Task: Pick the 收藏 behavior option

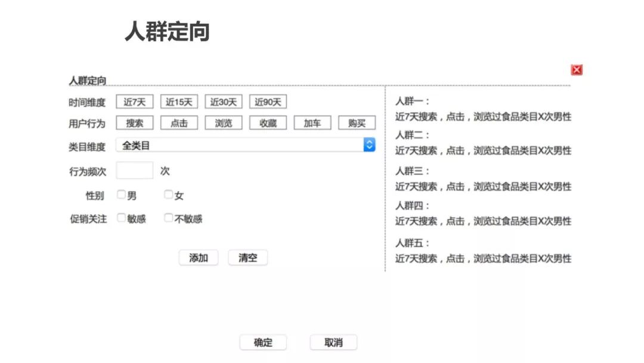Action: (268, 123)
